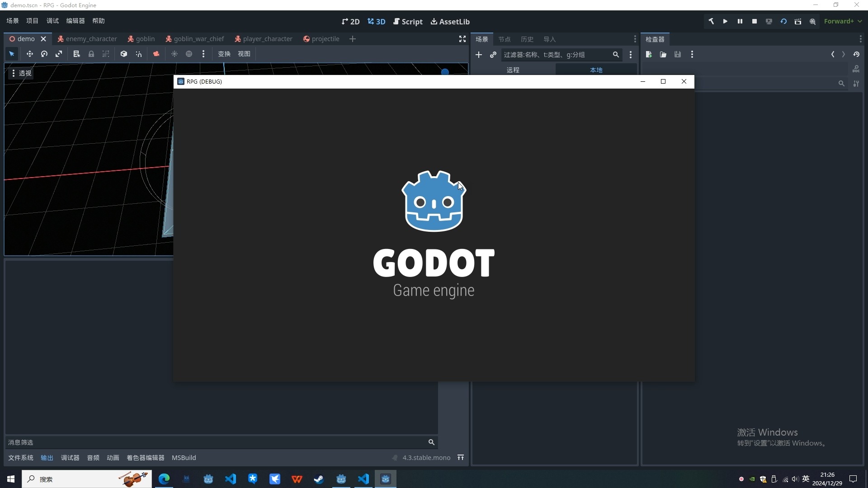
Task: Open the 调试器 bottom panel
Action: 70,458
